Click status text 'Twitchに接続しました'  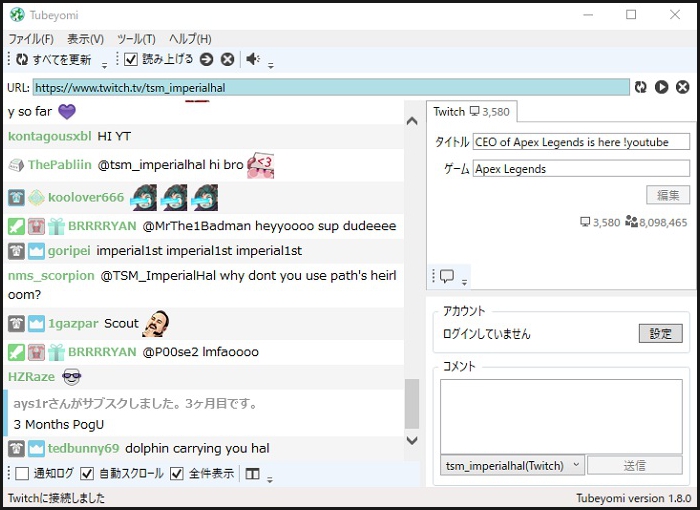56,498
